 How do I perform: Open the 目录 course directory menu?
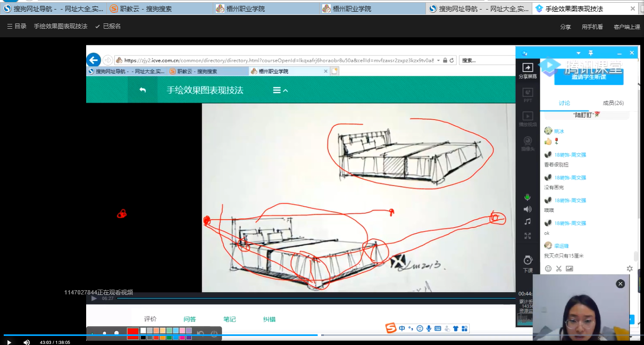pyautogui.click(x=17, y=26)
